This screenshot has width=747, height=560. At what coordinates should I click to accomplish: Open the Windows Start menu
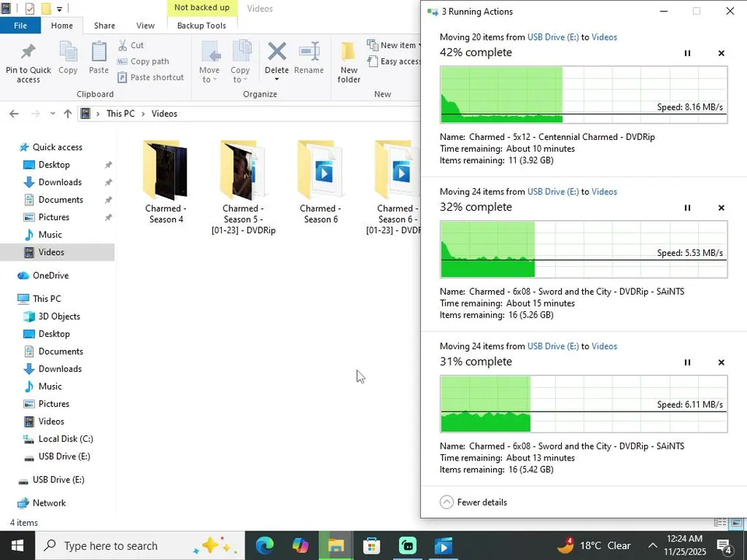pos(17,546)
